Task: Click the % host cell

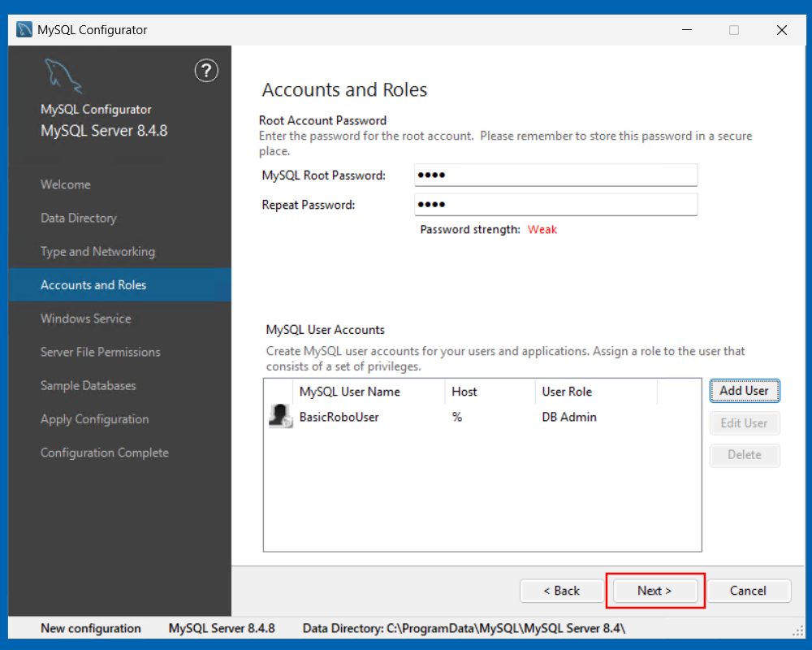Action: (x=456, y=418)
